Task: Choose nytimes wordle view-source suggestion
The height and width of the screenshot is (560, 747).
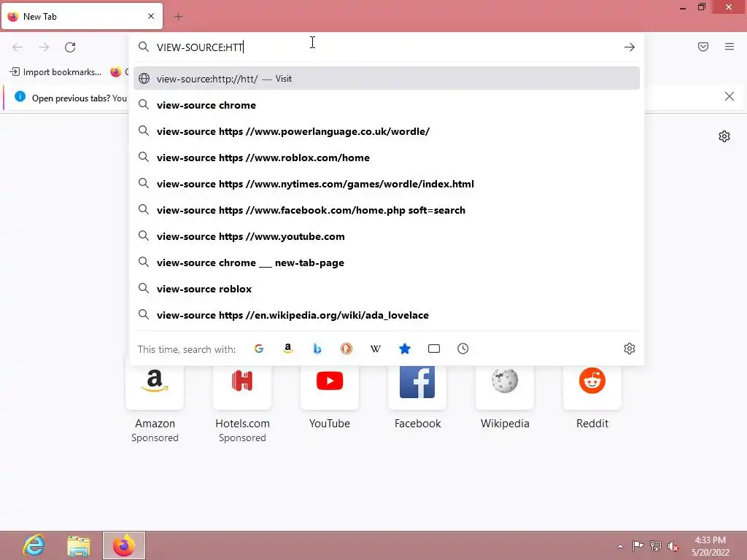Action: pyautogui.click(x=387, y=183)
